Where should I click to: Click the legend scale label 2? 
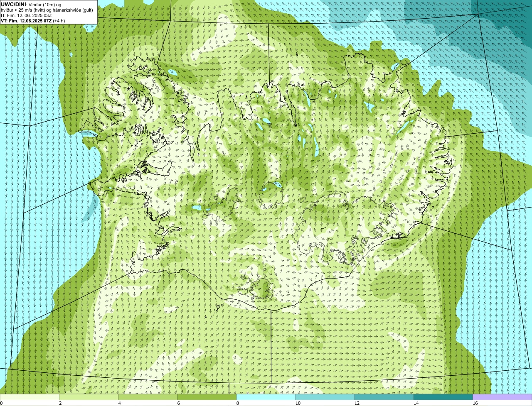click(60, 403)
